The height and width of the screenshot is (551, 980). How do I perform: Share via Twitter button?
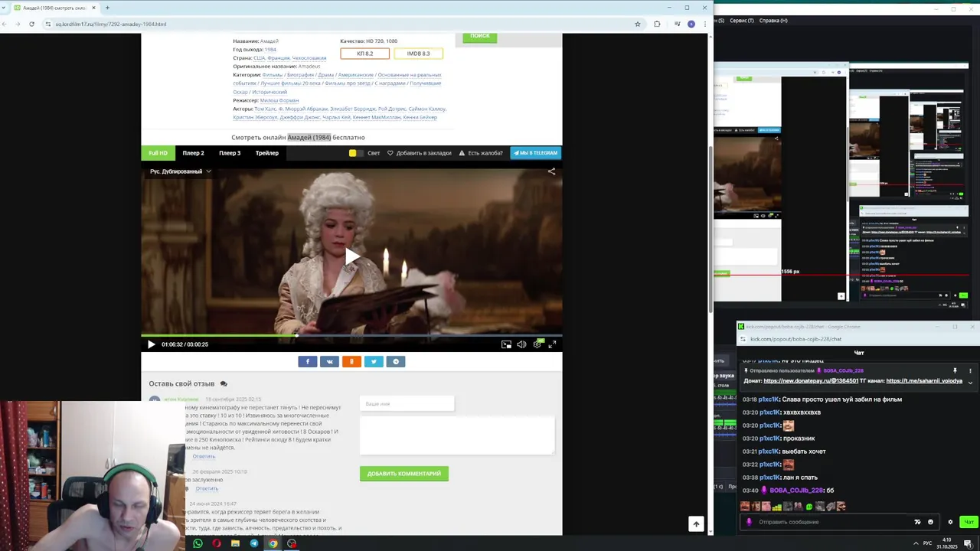(x=374, y=361)
